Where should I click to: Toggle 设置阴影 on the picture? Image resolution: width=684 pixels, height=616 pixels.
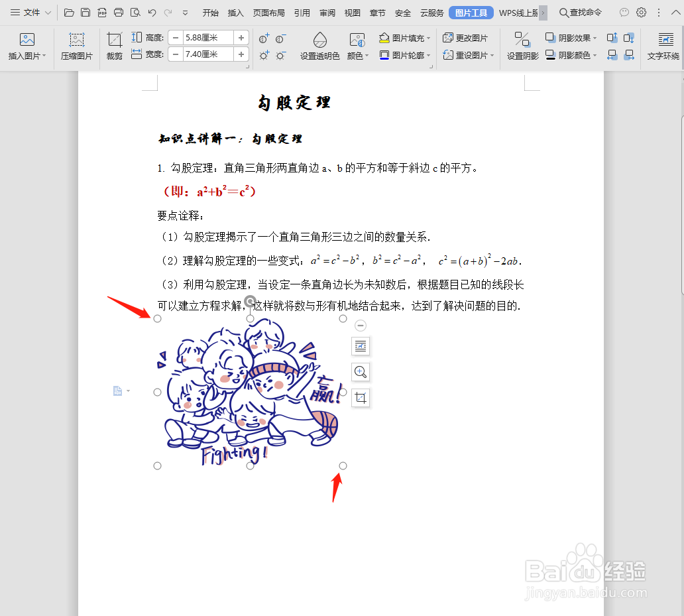tap(522, 46)
